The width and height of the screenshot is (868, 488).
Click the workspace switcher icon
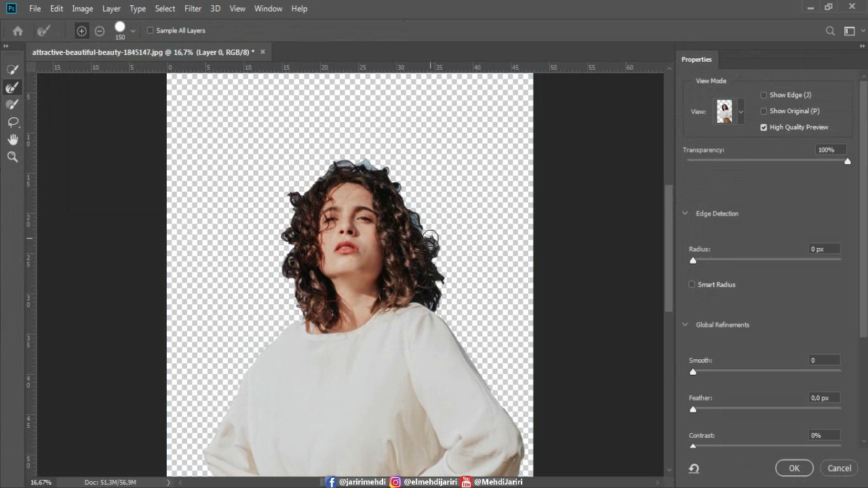tap(849, 30)
